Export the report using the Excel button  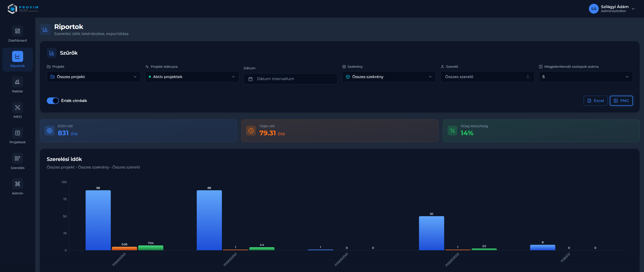(595, 100)
